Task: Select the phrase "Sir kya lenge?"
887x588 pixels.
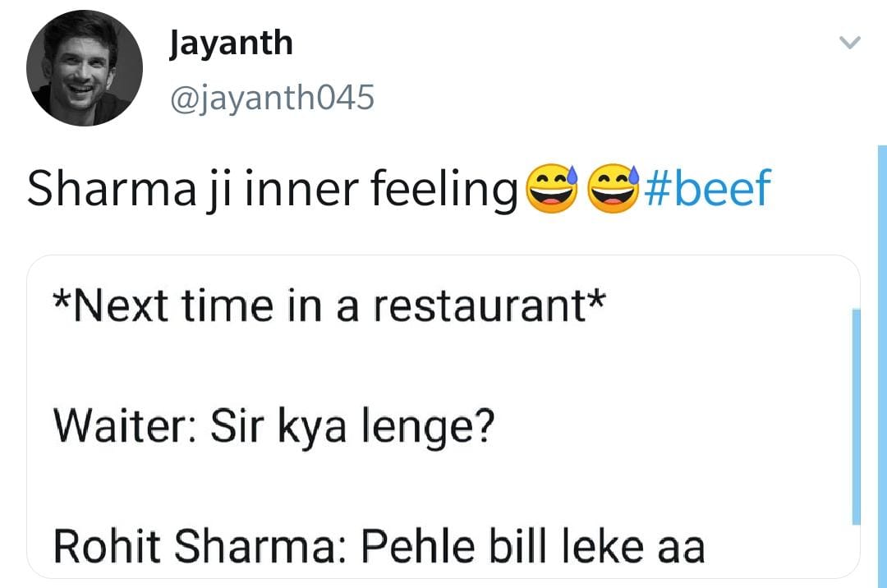Action: click(352, 427)
